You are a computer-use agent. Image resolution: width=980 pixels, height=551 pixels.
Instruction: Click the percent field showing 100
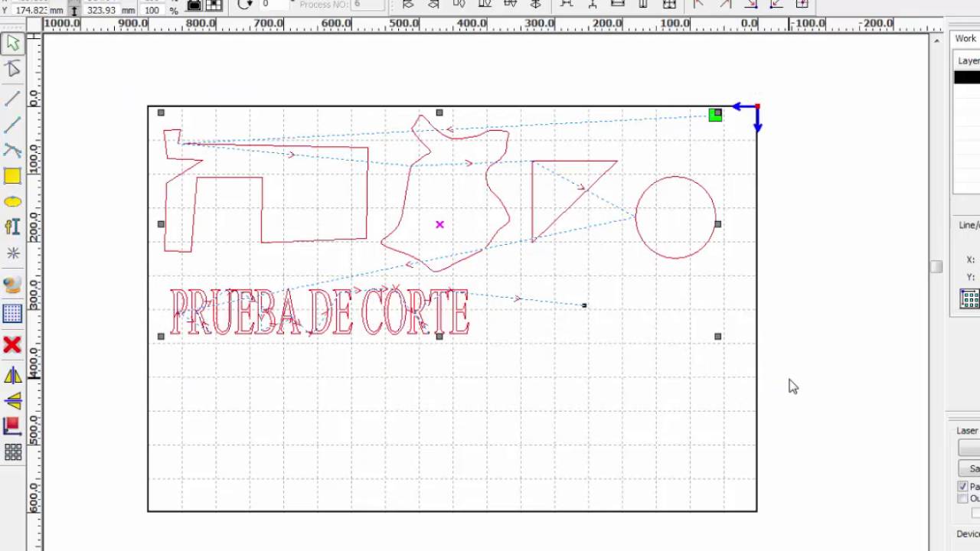coord(154,10)
